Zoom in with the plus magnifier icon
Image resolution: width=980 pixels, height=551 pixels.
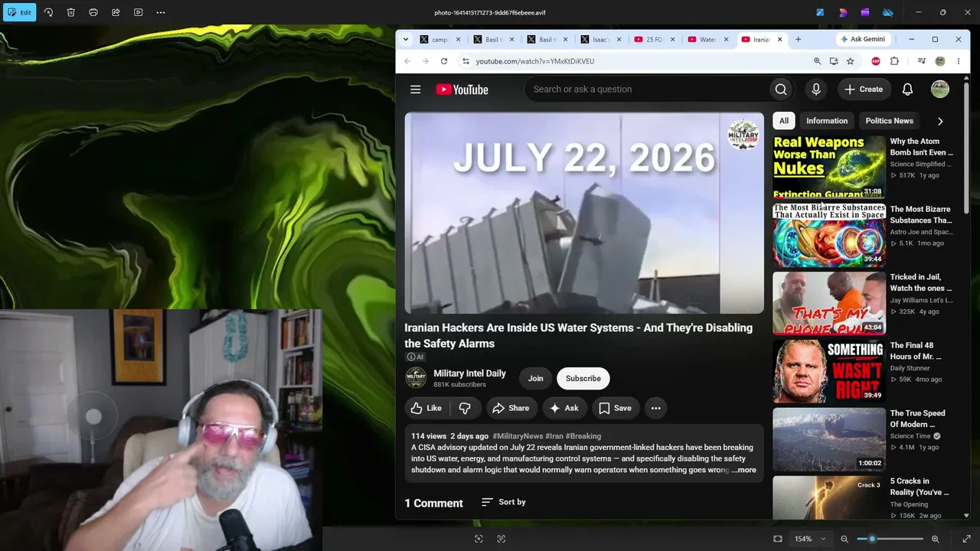coord(935,539)
